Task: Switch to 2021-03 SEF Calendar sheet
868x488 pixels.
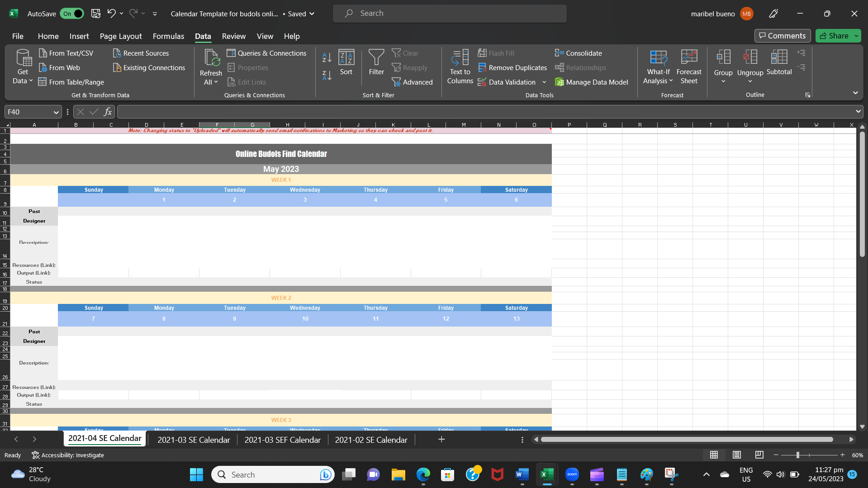Action: tap(282, 440)
